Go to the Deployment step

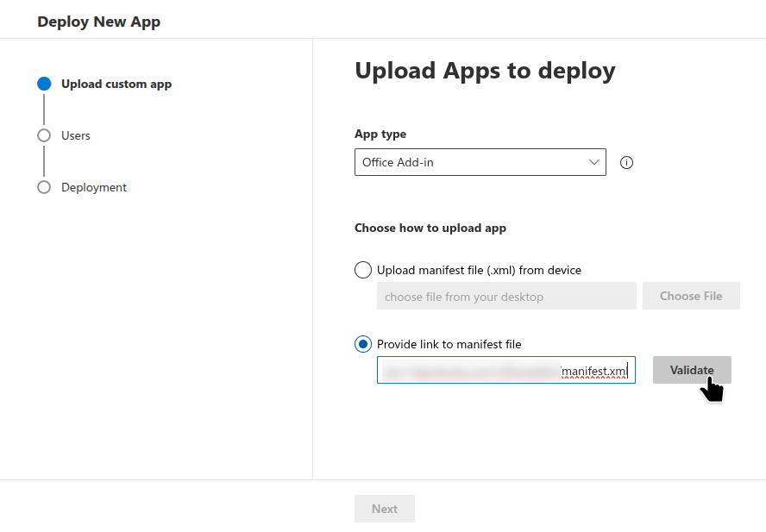click(x=94, y=187)
